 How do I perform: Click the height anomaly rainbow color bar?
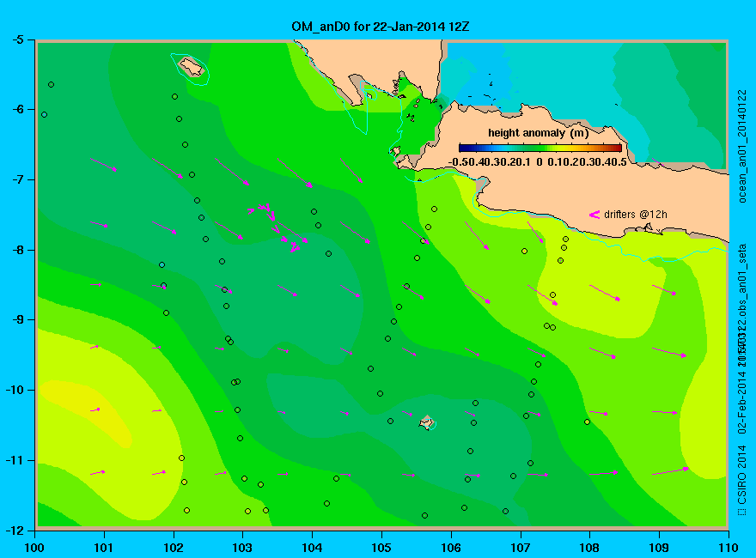click(540, 148)
